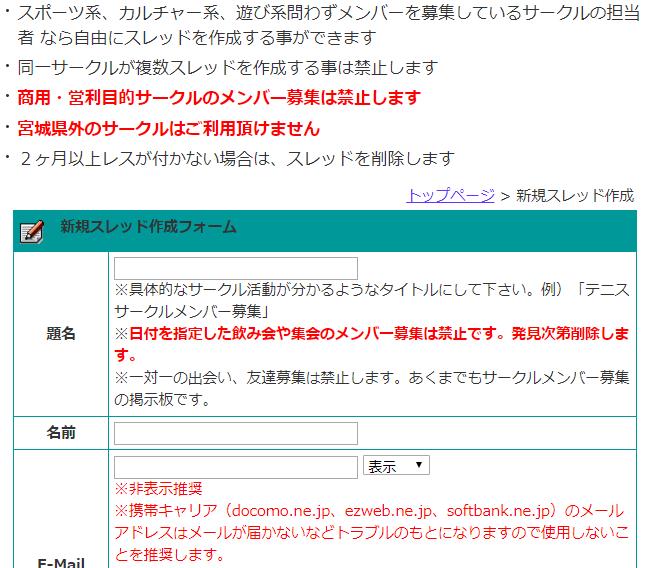Focus the E-Mail address input field
Viewport: 665px width, 568px height.
[236, 467]
